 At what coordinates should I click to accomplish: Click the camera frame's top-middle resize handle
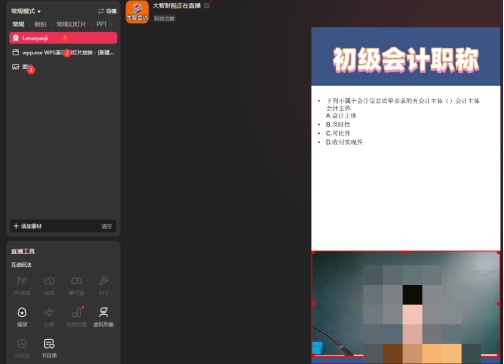tap(406, 252)
